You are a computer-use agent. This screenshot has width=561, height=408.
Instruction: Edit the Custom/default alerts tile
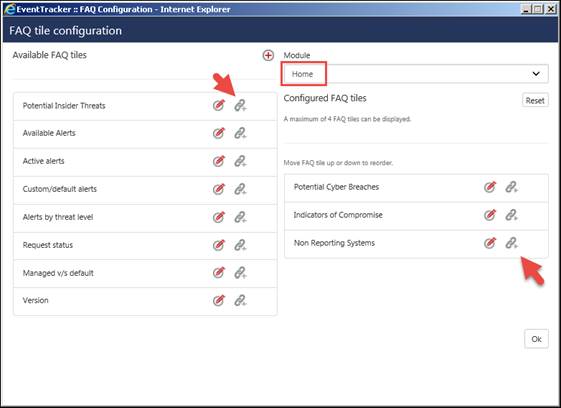pyautogui.click(x=219, y=189)
